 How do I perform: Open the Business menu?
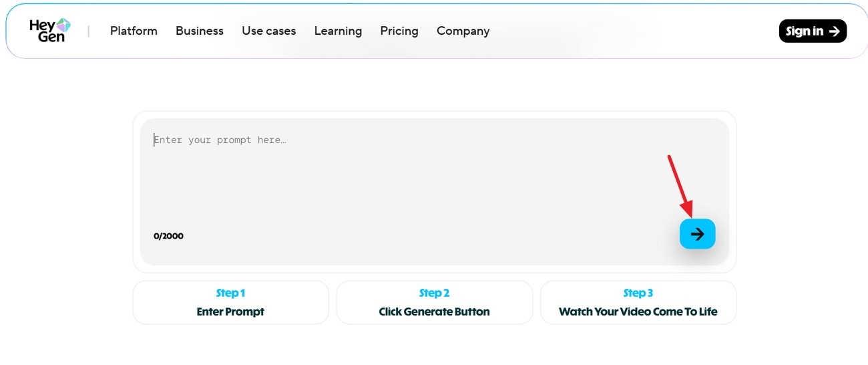coord(200,31)
